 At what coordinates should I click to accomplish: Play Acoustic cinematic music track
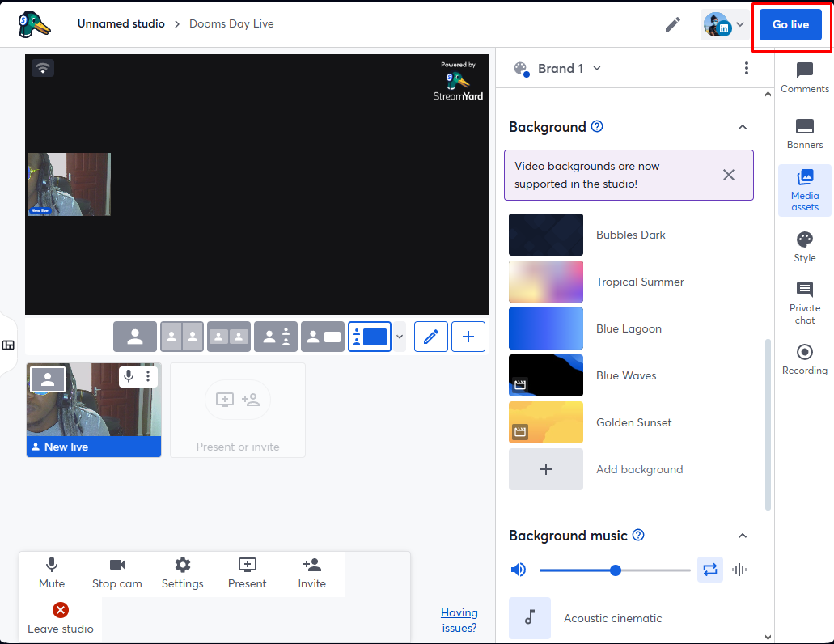coord(530,618)
